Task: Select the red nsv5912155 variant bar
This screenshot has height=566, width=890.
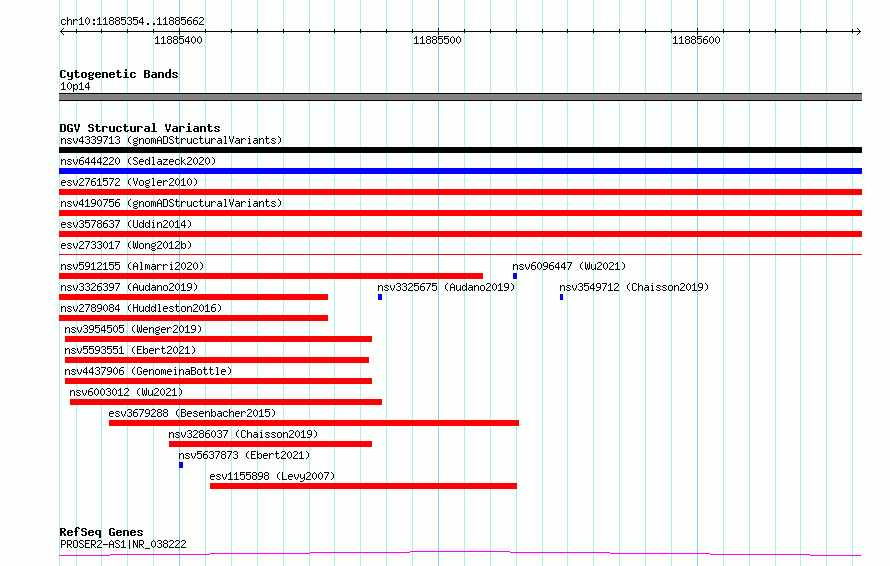Action: [x=271, y=276]
